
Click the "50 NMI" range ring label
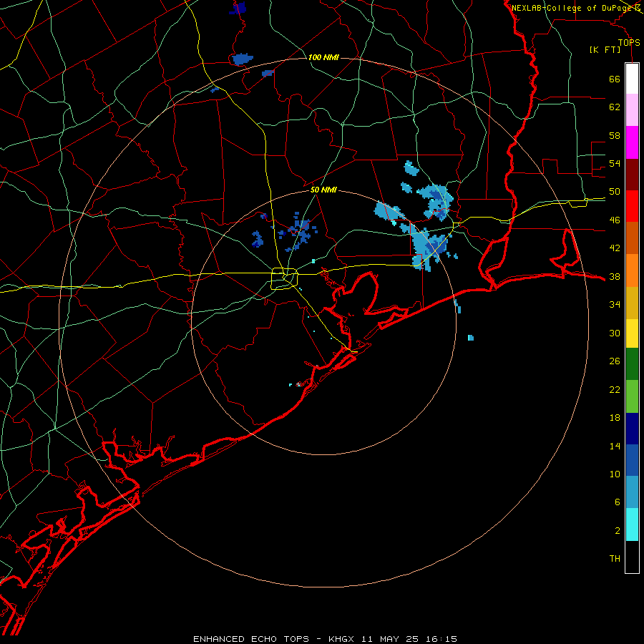point(323,190)
